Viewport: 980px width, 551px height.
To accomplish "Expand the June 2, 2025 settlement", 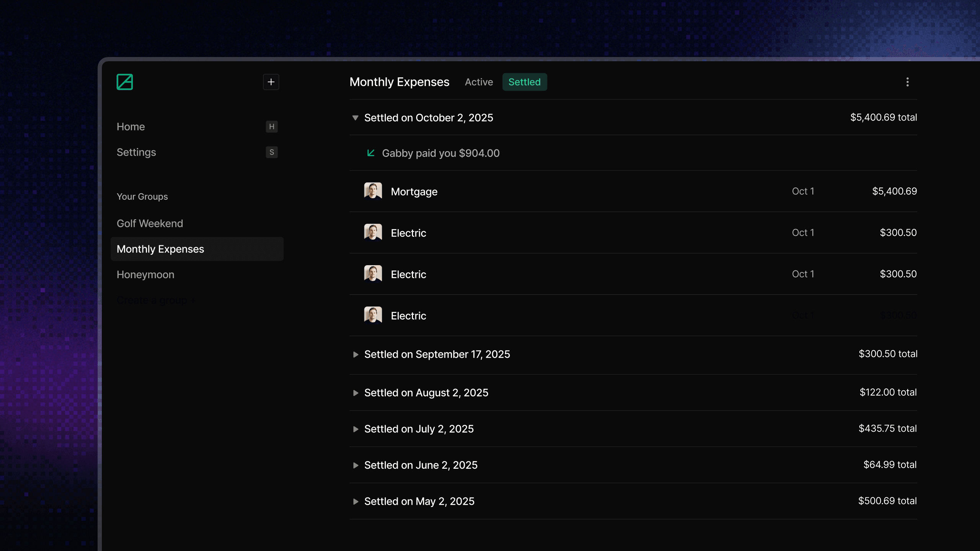I will [x=356, y=465].
